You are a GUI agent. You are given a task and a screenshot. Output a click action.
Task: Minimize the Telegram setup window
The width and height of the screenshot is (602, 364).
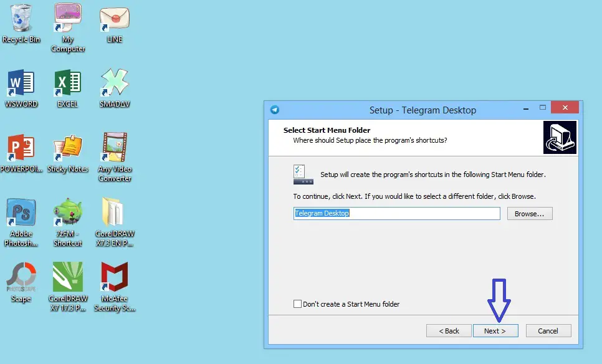click(526, 109)
